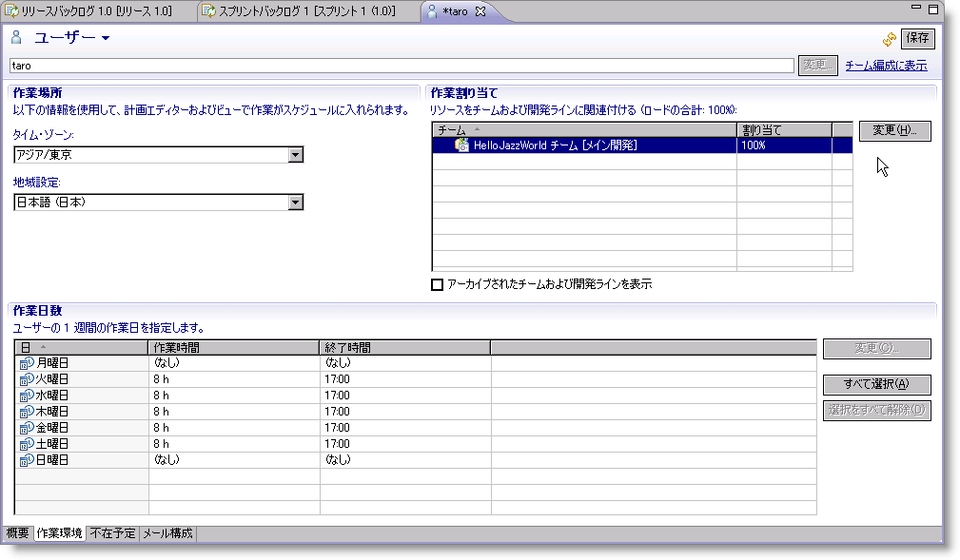Image resolution: width=960 pixels, height=560 pixels.
Task: Click the calendar icon for 水曜日
Action: [x=27, y=396]
